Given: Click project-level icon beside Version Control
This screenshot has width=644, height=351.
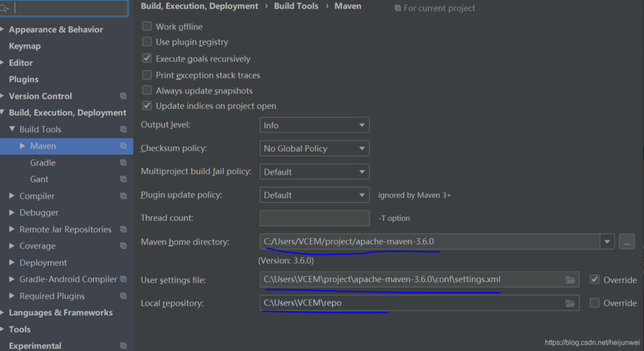Looking at the screenshot, I should pyautogui.click(x=123, y=96).
